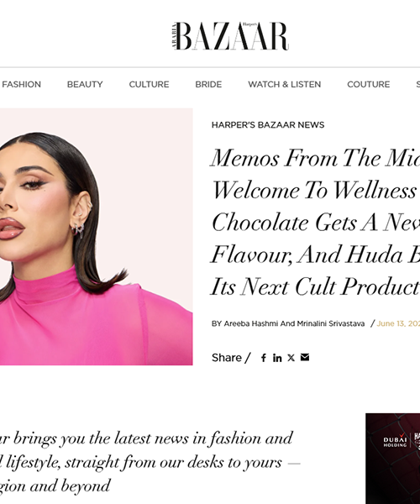
Task: Select Watch & Listen in navigation
Action: (x=285, y=84)
